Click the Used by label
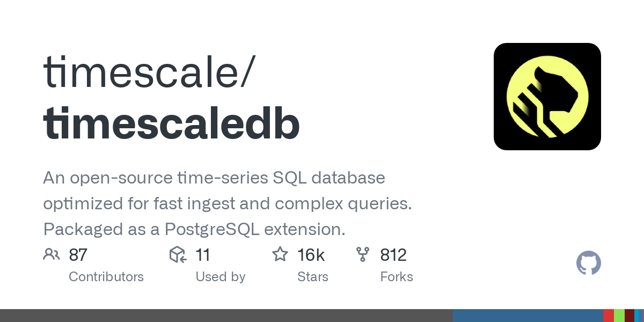This screenshot has height=322, width=644. pyautogui.click(x=221, y=277)
